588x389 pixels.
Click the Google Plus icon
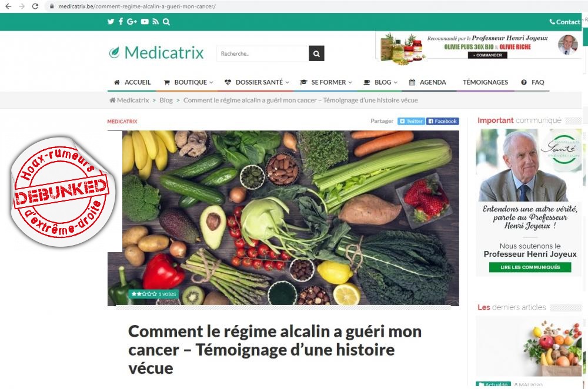[x=132, y=22]
